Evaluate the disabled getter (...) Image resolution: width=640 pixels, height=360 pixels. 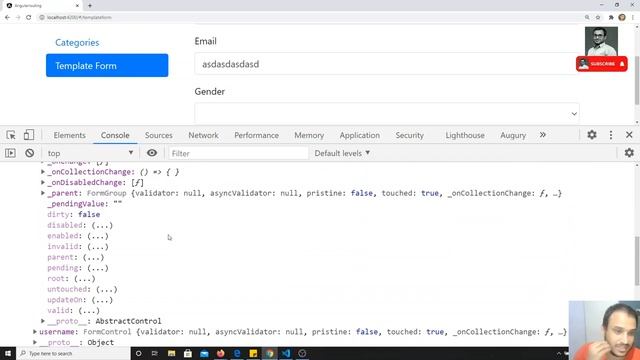[102, 225]
